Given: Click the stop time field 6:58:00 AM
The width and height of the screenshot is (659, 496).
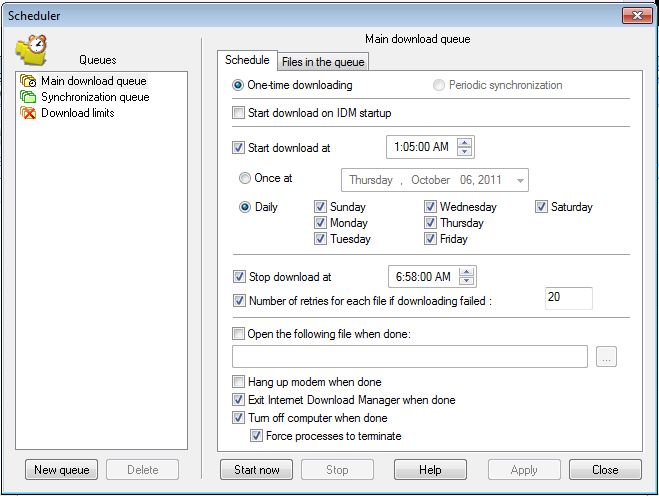Looking at the screenshot, I should (424, 277).
